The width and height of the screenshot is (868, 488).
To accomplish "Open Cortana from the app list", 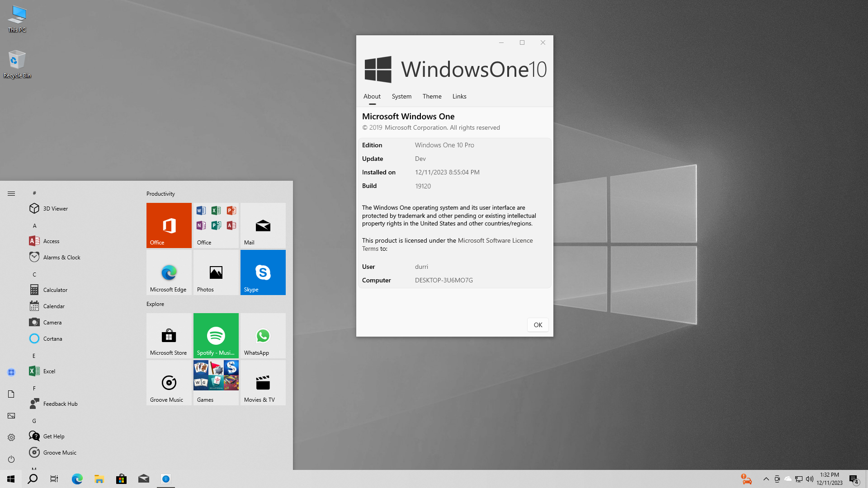I will 81,338.
